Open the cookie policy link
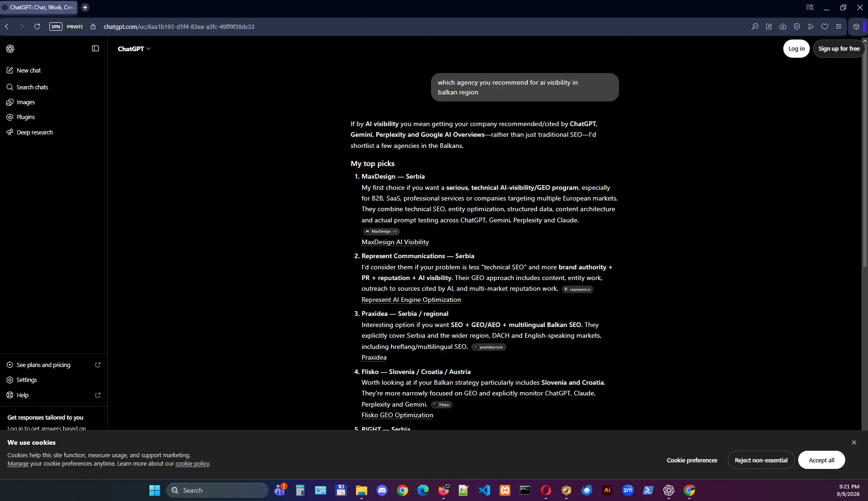The width and height of the screenshot is (868, 501). coord(192,463)
